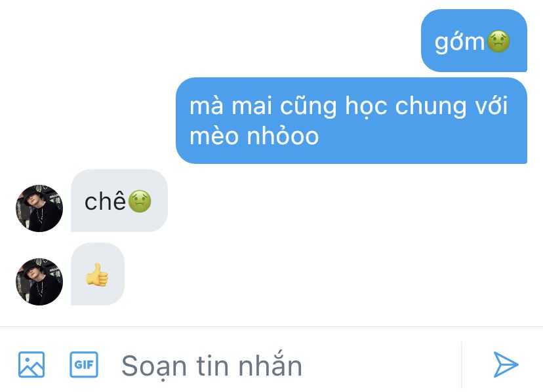Click the word "chung" in the blue bubble

(431, 106)
